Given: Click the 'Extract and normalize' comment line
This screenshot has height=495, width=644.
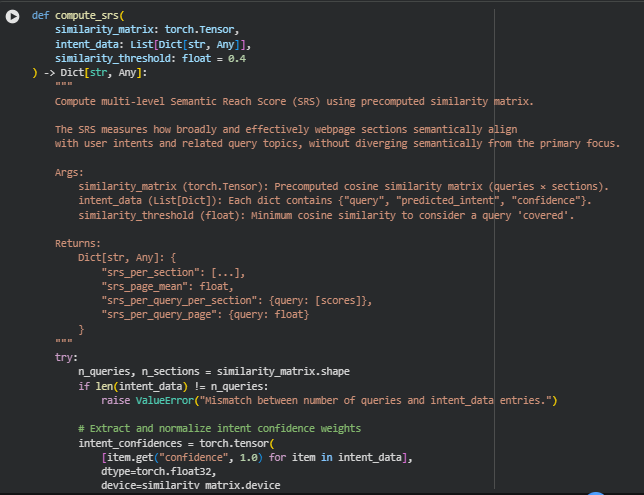Looking at the screenshot, I should pos(219,428).
